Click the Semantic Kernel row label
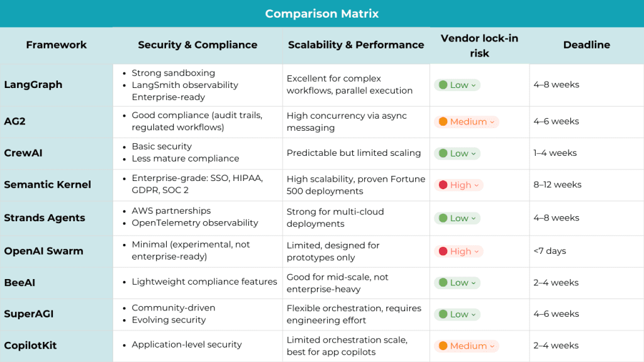This screenshot has width=644, height=362. [x=48, y=185]
